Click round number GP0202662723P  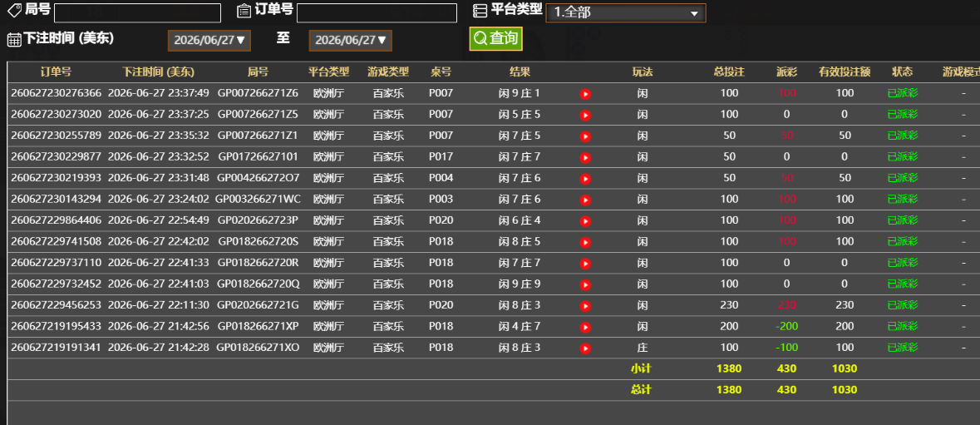[259, 220]
